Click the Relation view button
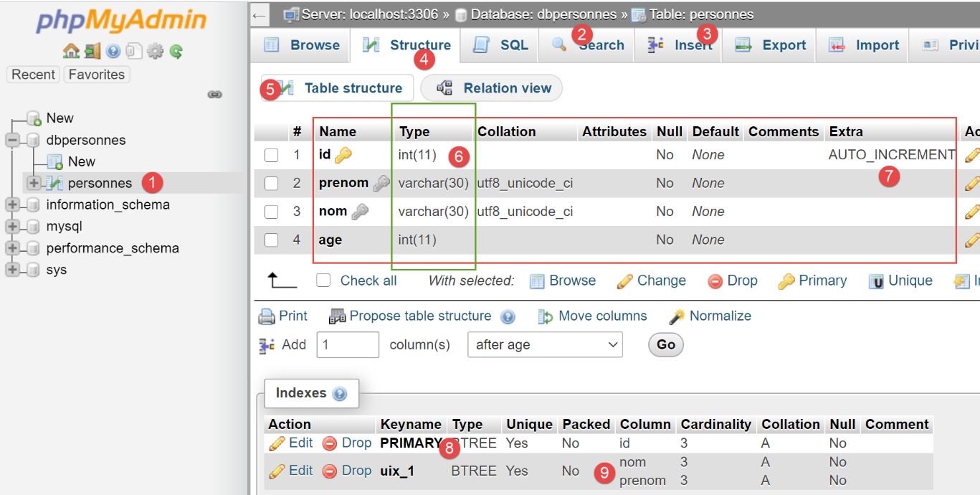The image size is (980, 495). 492,88
